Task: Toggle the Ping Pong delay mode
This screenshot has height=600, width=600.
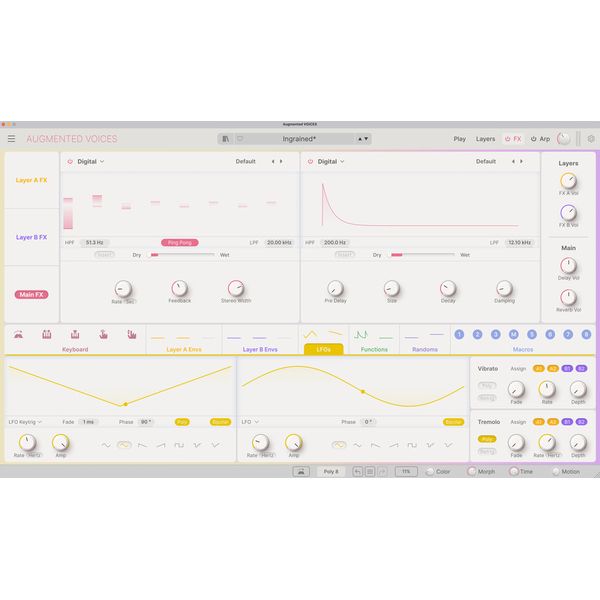Action: [180, 243]
